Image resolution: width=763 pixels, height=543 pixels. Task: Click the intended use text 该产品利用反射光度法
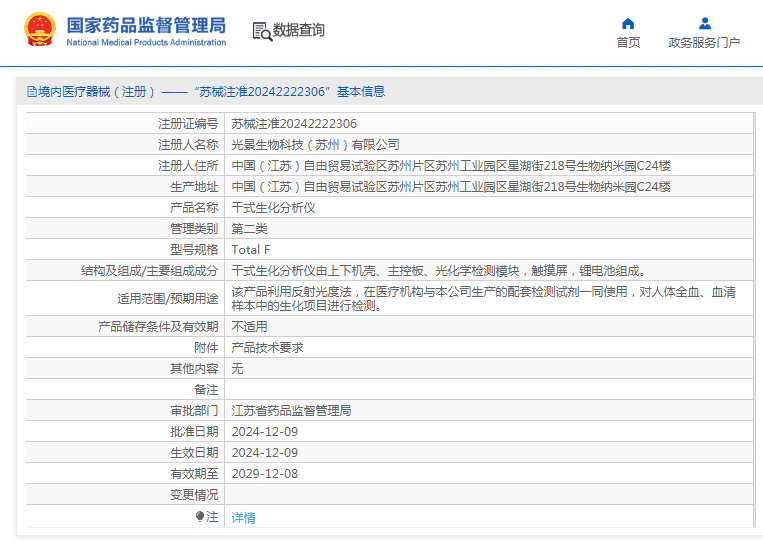(483, 299)
